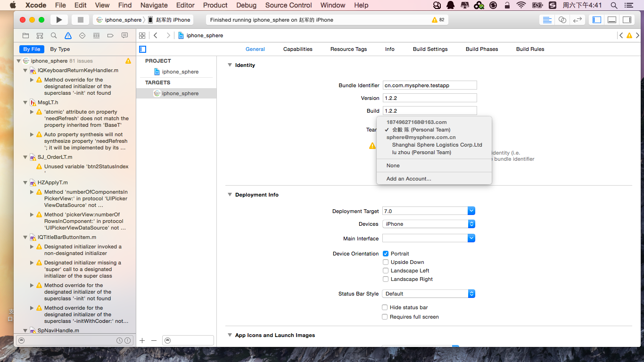Enable Landscape Right orientation

(x=386, y=279)
